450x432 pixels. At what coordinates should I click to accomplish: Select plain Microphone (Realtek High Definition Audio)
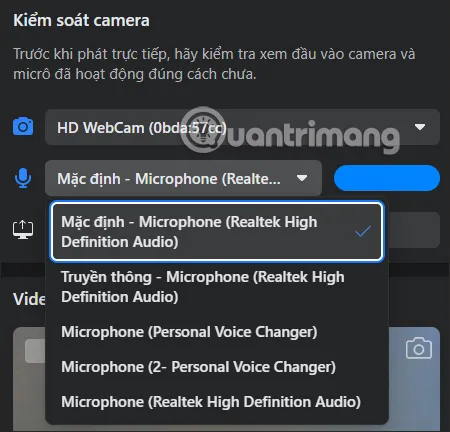217,402
